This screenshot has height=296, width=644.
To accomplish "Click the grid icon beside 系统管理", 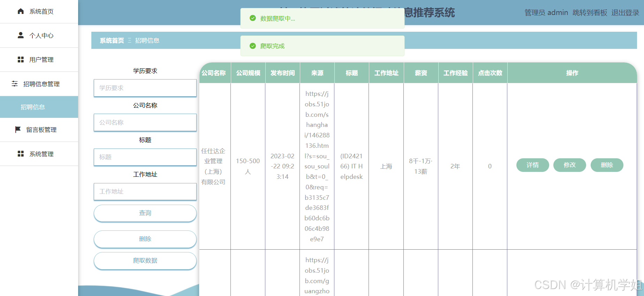I will point(21,154).
